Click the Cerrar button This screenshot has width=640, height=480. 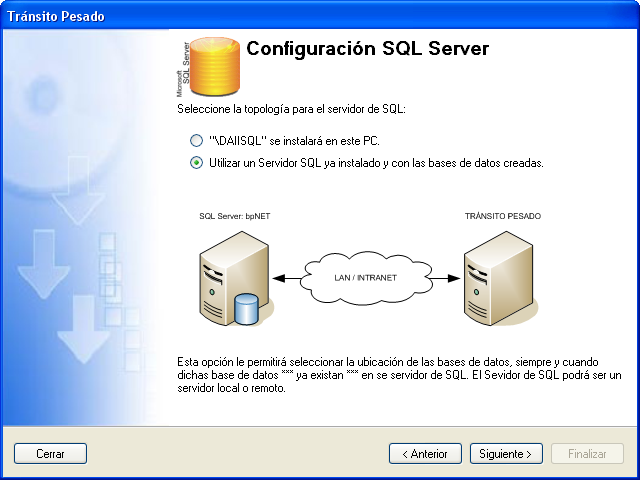[50, 453]
